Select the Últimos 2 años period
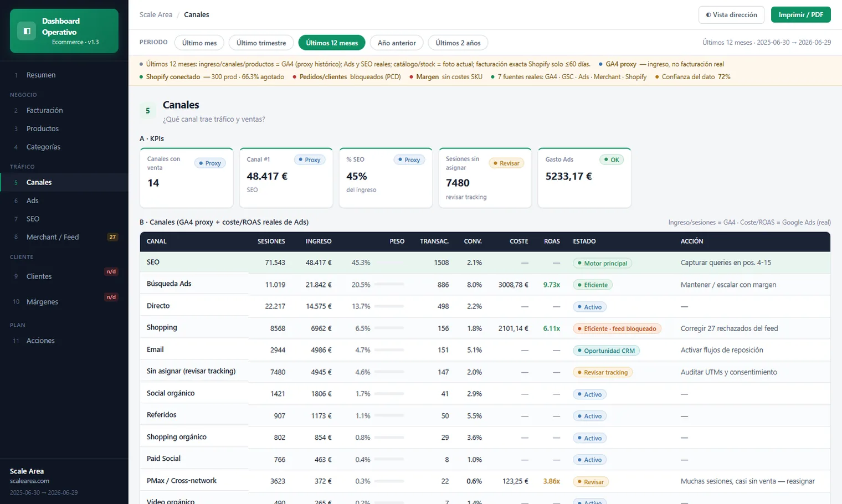 pyautogui.click(x=458, y=43)
